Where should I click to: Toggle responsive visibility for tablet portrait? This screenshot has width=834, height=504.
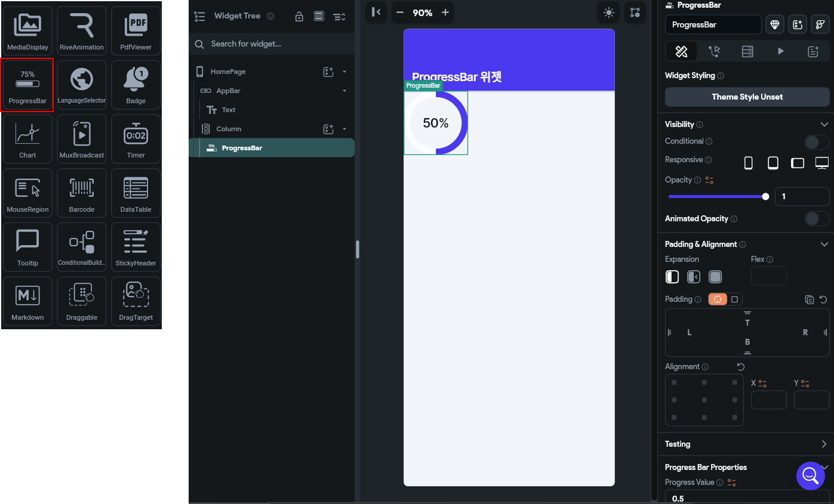(x=773, y=163)
